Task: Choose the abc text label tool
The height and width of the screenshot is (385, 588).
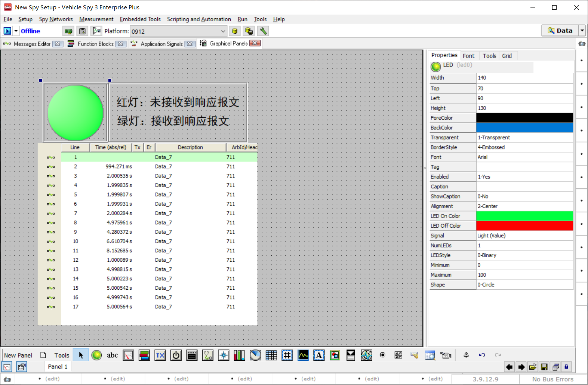Action: 112,355
